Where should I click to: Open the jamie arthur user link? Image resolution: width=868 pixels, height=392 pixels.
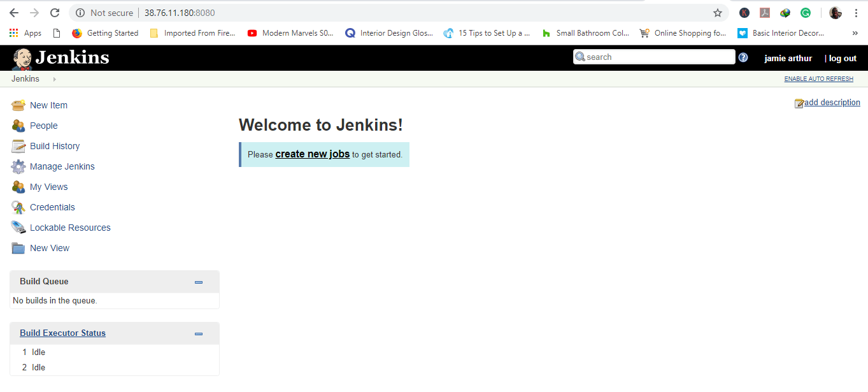click(788, 58)
